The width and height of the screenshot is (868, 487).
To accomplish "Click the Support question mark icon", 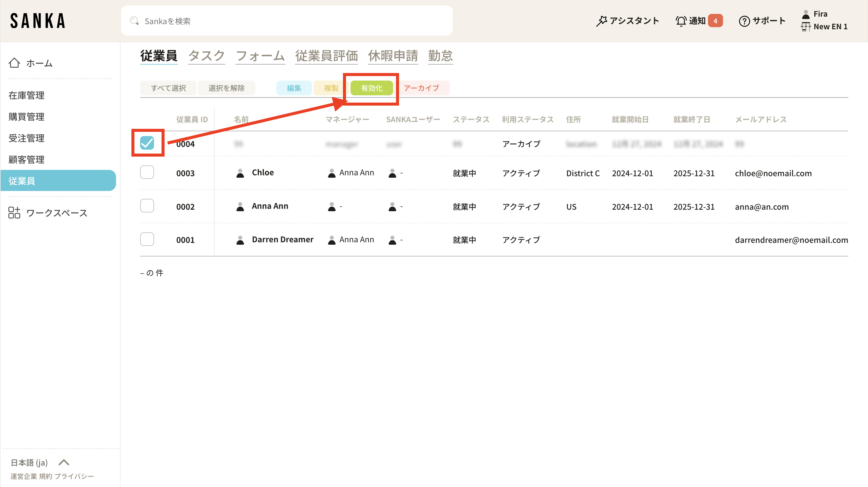I will (744, 21).
